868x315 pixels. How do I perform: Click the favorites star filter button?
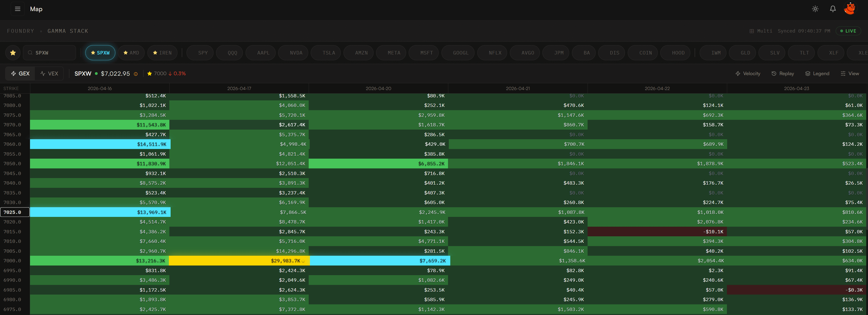pos(13,53)
